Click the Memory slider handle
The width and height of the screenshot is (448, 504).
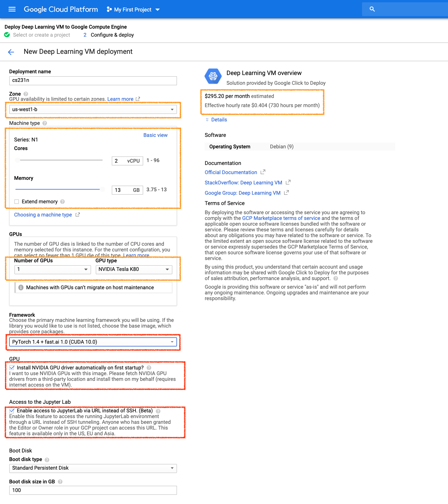102,189
